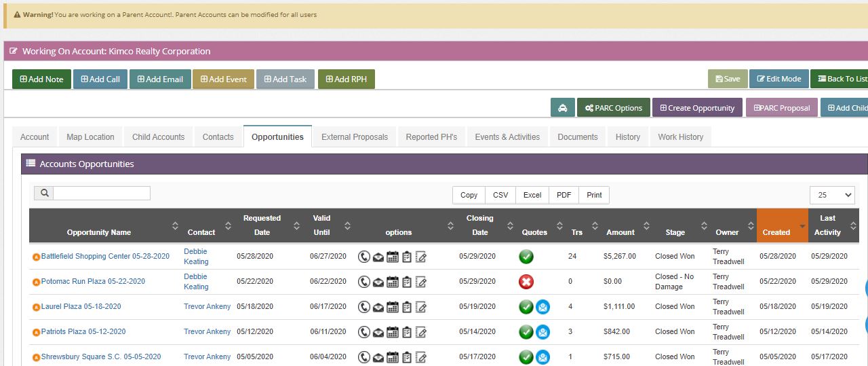
Task: Click blue email quote icon for Laurel Plaza
Action: click(x=542, y=307)
